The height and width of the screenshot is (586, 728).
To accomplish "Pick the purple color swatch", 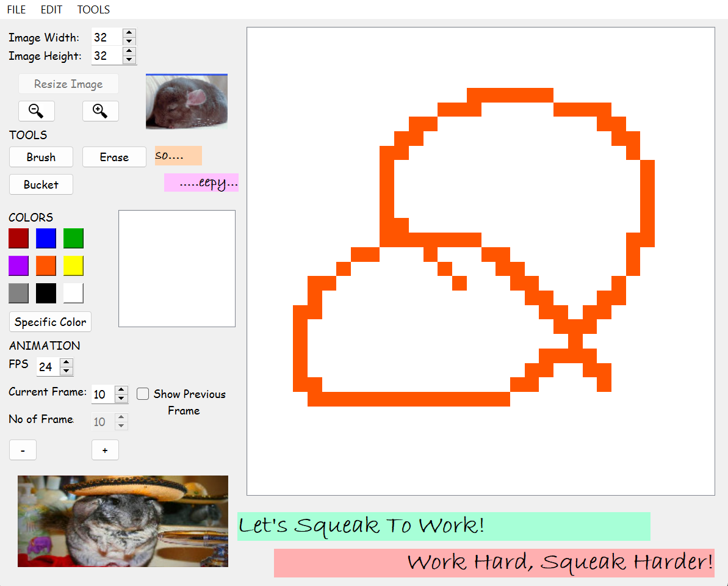I will (x=18, y=266).
